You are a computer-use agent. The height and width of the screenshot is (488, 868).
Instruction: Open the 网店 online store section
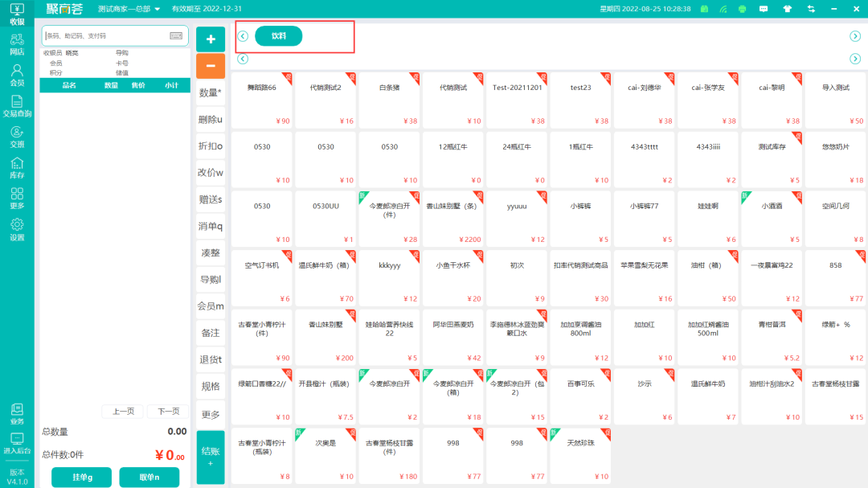tap(16, 44)
